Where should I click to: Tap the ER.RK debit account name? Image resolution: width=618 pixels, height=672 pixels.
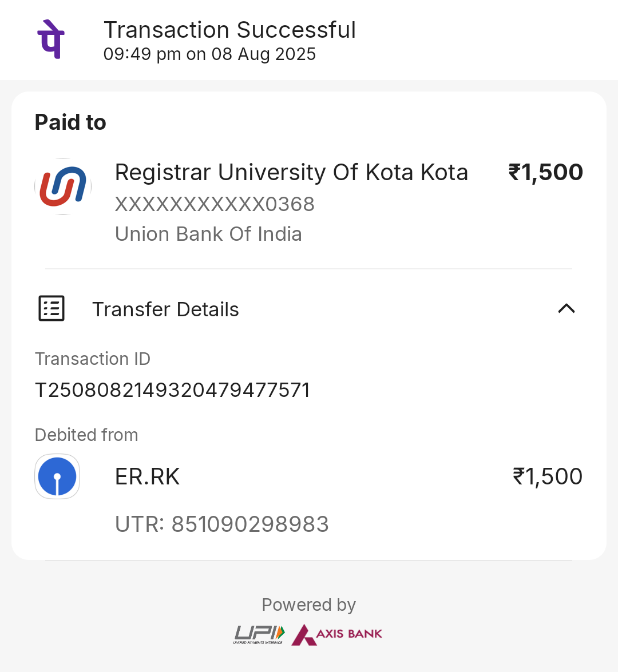148,476
